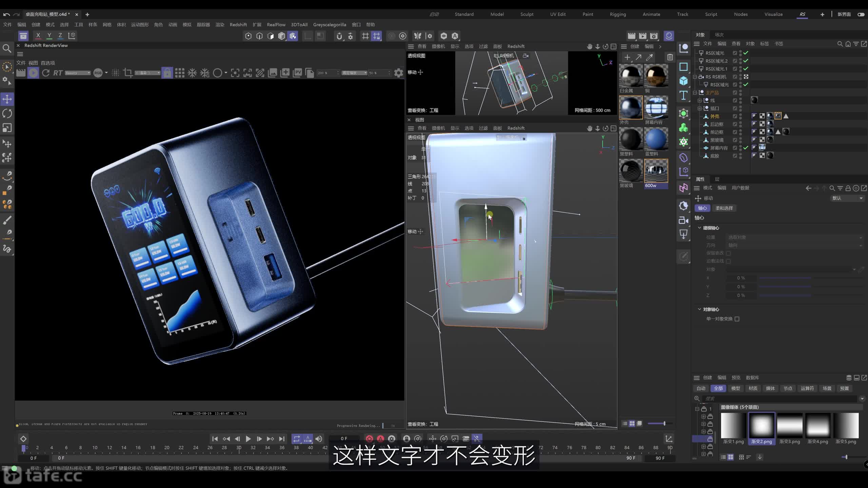Toggle the enable checkmark for RS区域光.2
The height and width of the screenshot is (488, 868).
(x=746, y=61)
